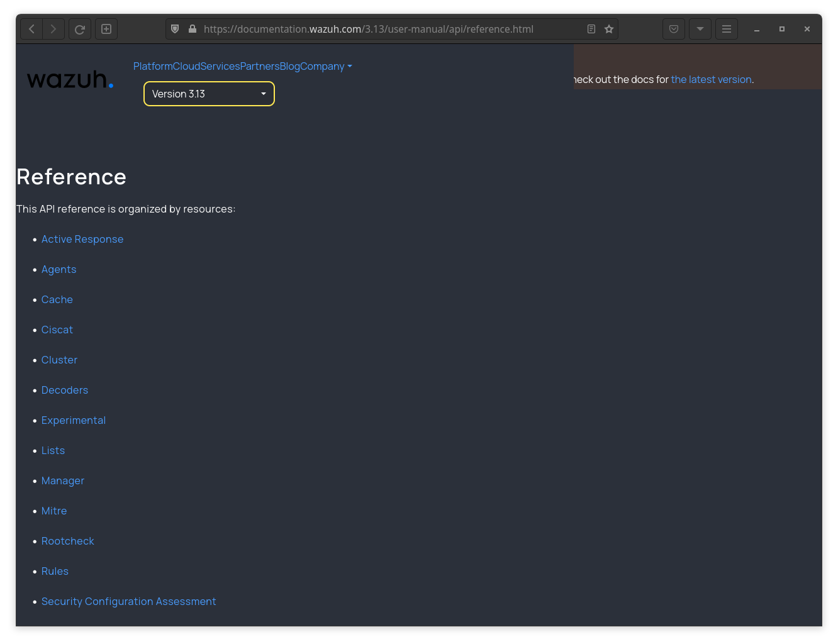
Task: Open the downloads list dropdown
Action: click(x=700, y=28)
